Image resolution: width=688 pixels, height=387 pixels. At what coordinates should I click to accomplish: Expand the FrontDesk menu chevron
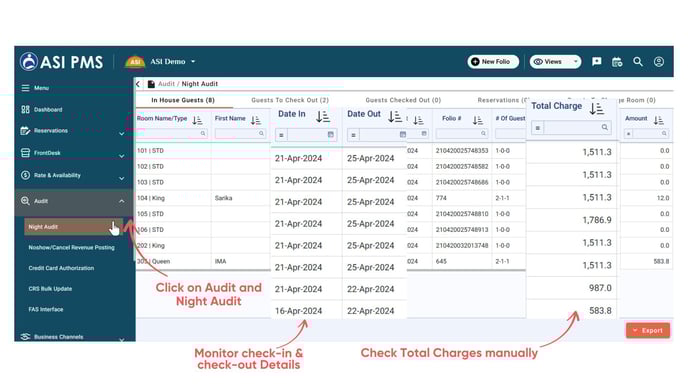pyautogui.click(x=122, y=156)
